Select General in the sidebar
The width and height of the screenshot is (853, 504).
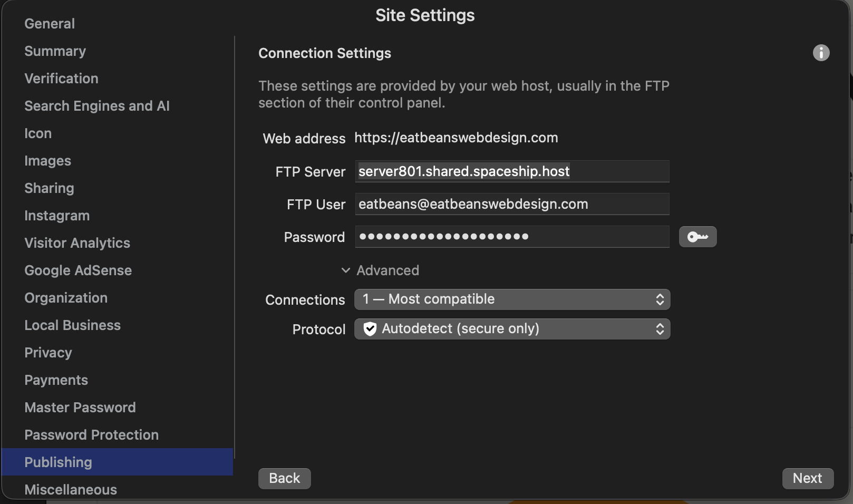[50, 24]
